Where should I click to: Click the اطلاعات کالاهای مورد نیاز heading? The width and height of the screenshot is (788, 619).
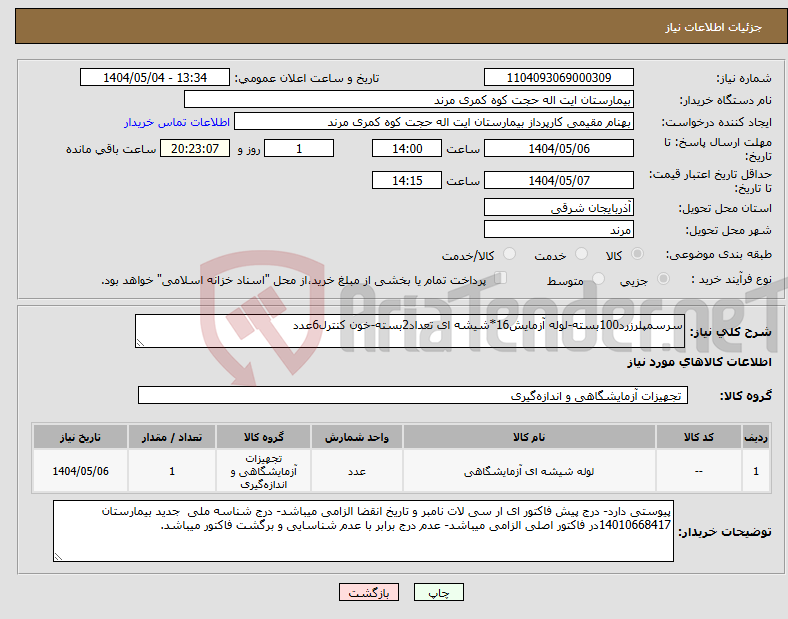click(699, 362)
